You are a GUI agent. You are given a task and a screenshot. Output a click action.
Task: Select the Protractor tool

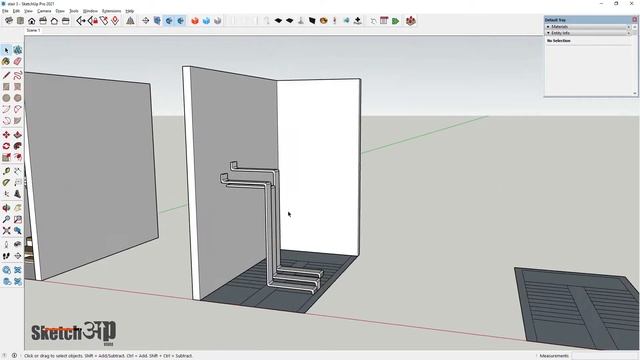6,182
